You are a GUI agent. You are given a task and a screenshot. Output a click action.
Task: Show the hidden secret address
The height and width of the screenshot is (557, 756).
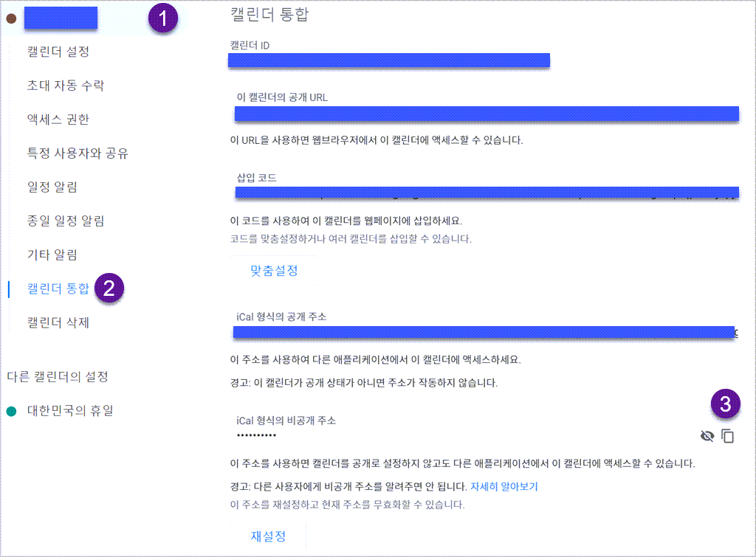[707, 436]
